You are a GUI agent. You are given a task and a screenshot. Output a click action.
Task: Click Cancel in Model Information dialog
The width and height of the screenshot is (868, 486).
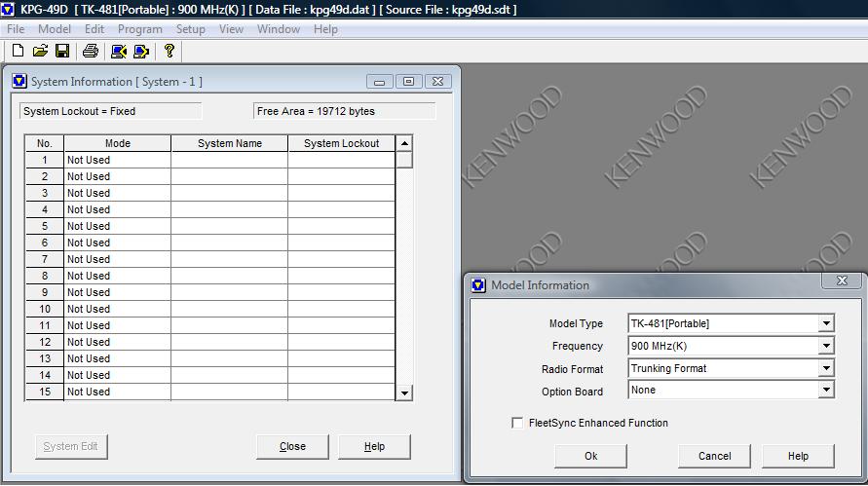pos(714,456)
